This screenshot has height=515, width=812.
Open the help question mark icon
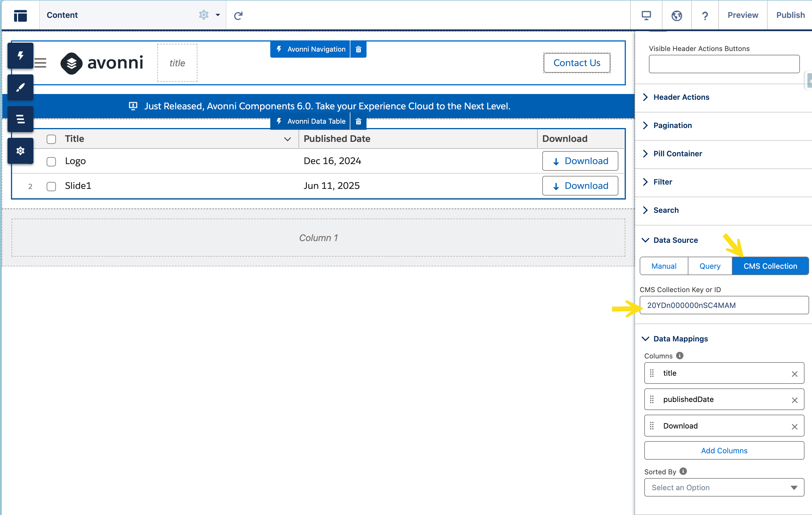click(705, 16)
